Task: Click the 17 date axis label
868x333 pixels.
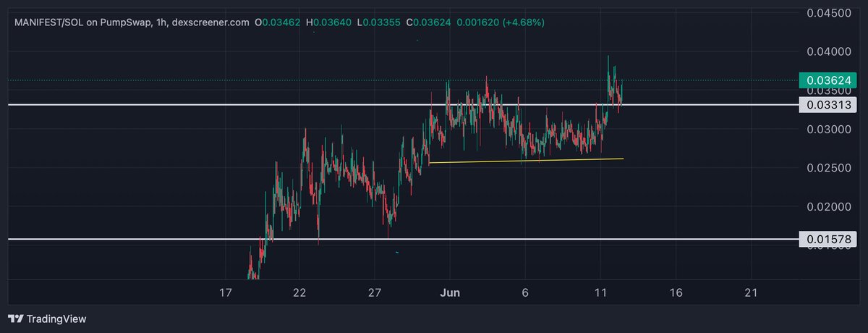Action: [225, 292]
